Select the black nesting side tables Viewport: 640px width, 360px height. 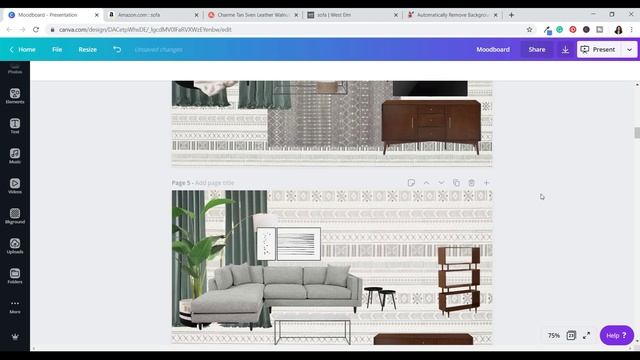pos(380,298)
